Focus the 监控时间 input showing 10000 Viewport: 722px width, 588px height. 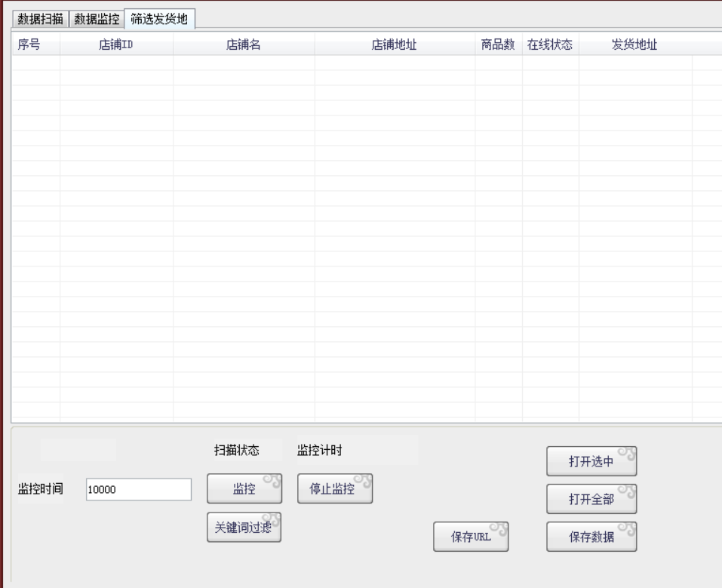tap(139, 489)
